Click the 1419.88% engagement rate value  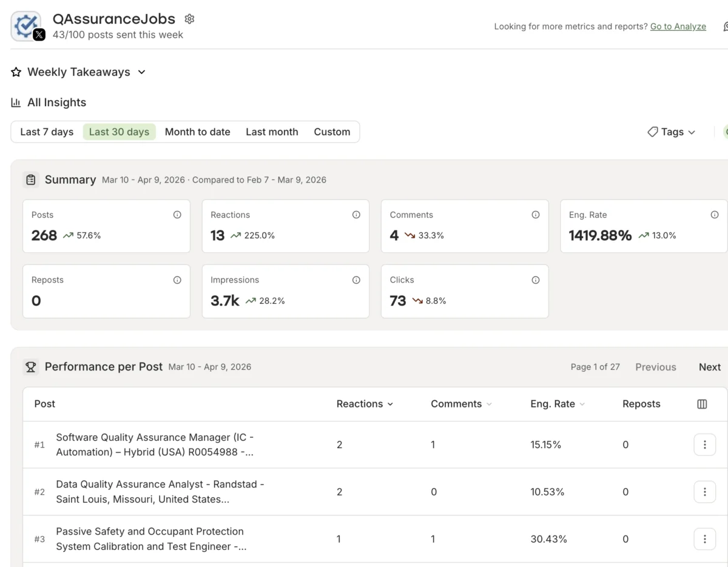[x=600, y=235]
